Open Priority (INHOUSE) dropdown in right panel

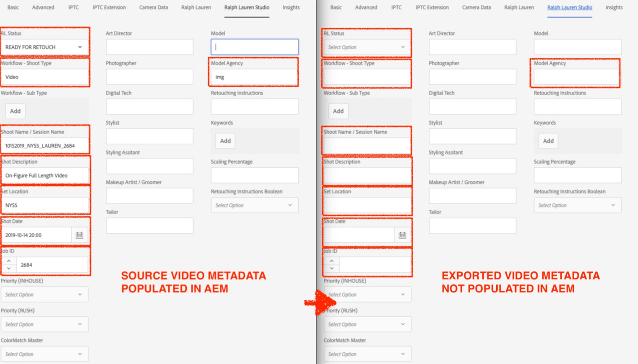(x=367, y=294)
